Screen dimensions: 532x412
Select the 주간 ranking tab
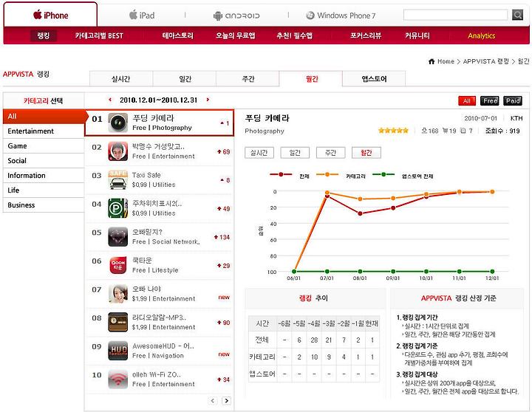pos(248,79)
